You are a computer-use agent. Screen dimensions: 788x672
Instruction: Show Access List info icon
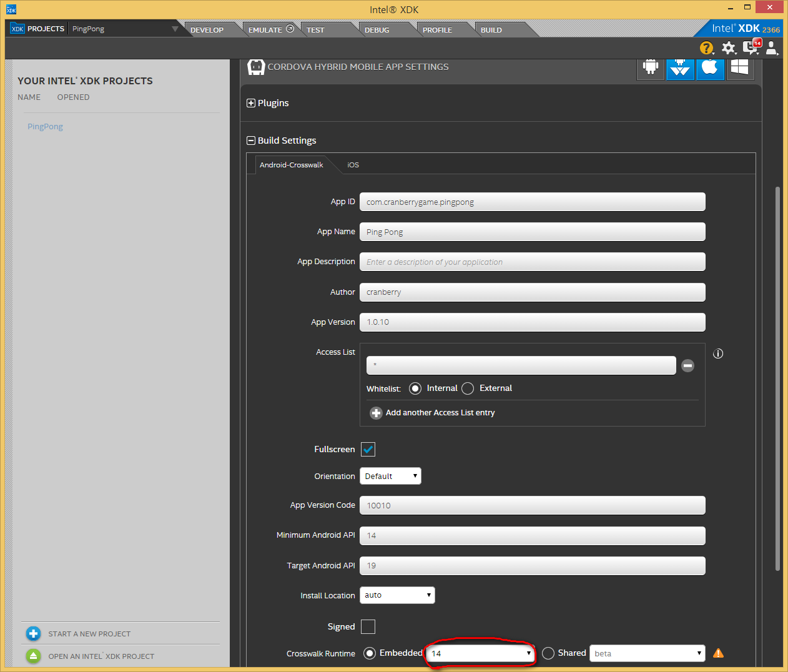click(718, 353)
